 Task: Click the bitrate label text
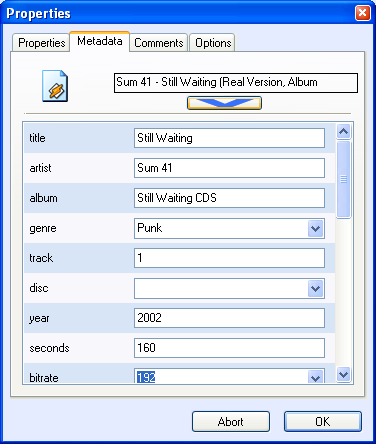click(44, 378)
